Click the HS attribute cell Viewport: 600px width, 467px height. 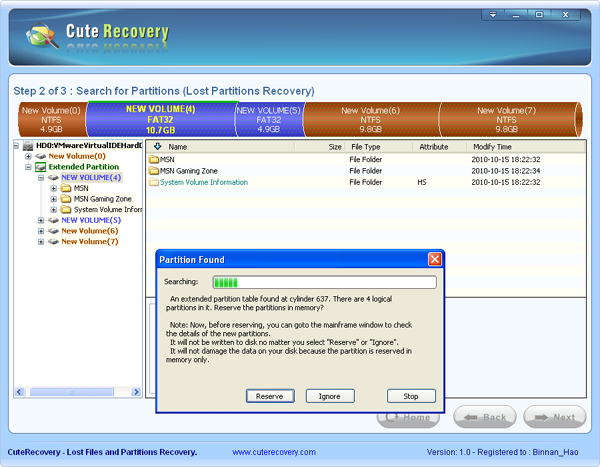422,183
